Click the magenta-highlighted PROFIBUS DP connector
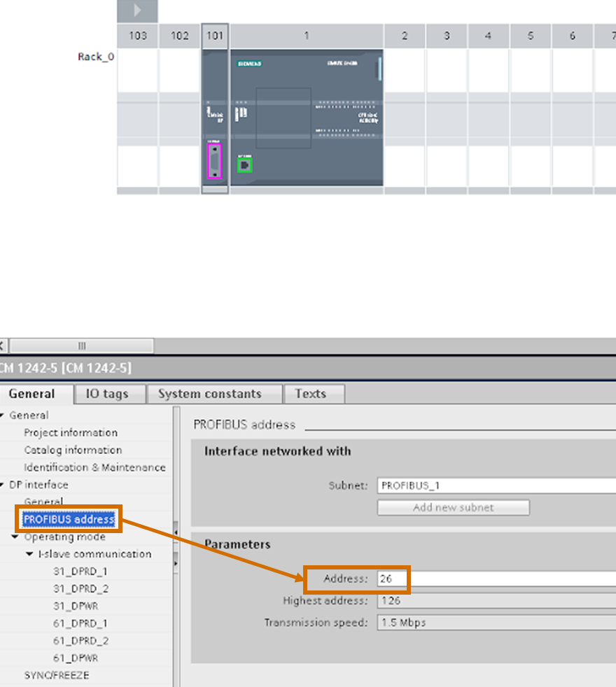The width and height of the screenshot is (616, 687). [213, 162]
